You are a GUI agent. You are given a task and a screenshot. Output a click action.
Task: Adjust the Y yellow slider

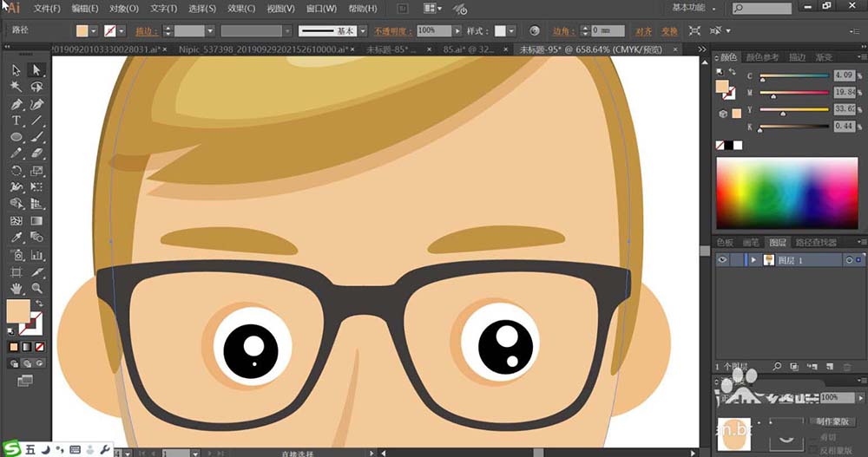(794, 111)
